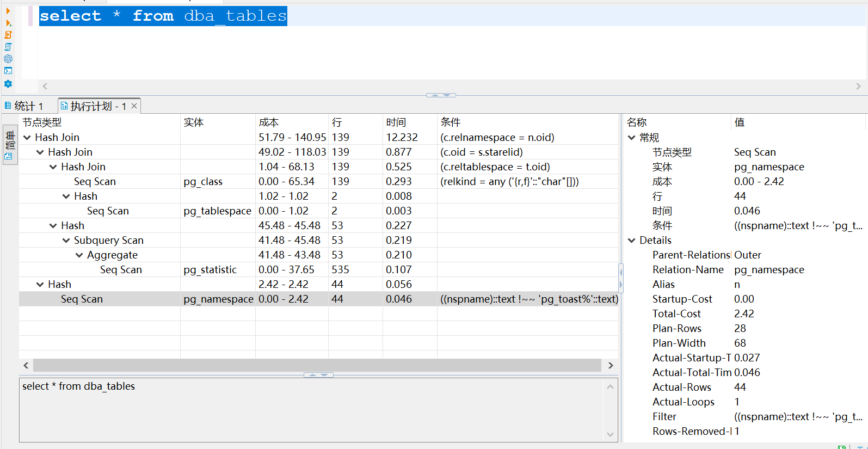The height and width of the screenshot is (449, 868).
Task: Click the 节点类型 column header
Action: tap(100, 122)
